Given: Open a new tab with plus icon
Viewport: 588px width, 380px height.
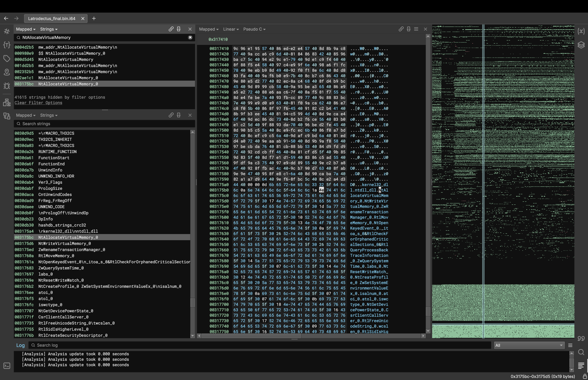Looking at the screenshot, I should click(94, 19).
